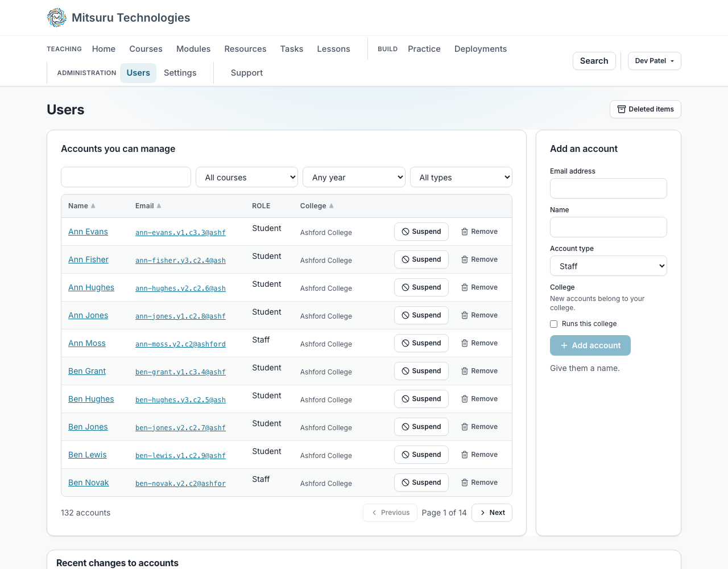Click the suspend icon in Ann Fisher row
The width and height of the screenshot is (728, 569).
pos(406,259)
